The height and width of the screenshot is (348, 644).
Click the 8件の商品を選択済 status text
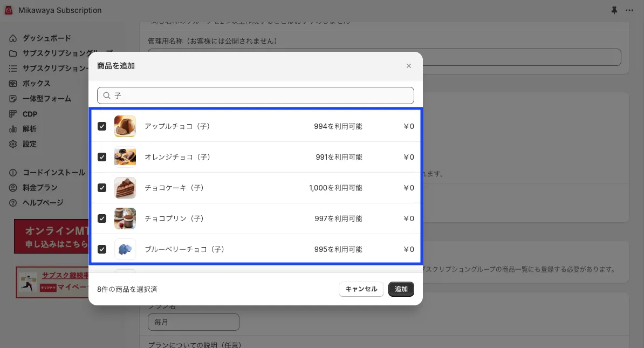point(127,289)
